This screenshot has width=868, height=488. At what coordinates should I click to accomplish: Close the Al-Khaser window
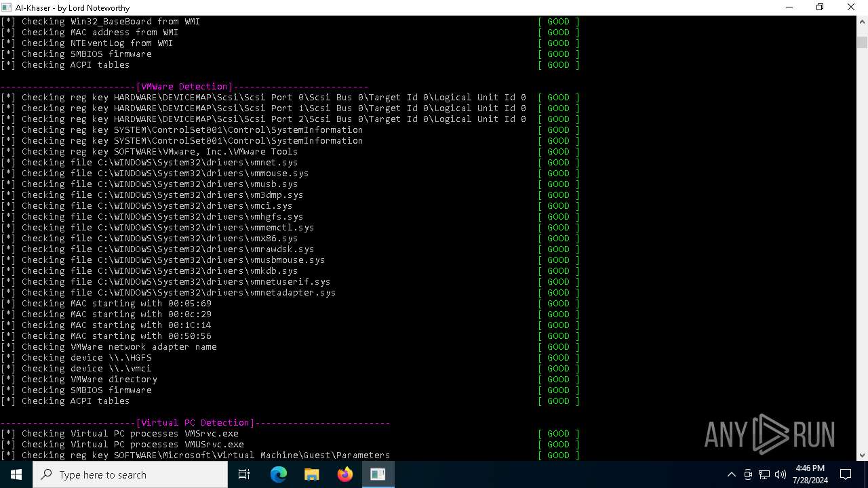coord(851,7)
